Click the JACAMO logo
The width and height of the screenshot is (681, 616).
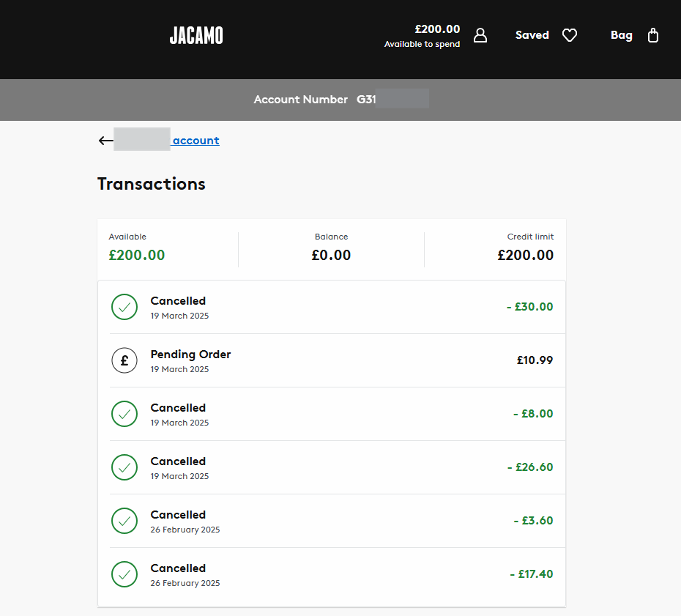click(196, 36)
